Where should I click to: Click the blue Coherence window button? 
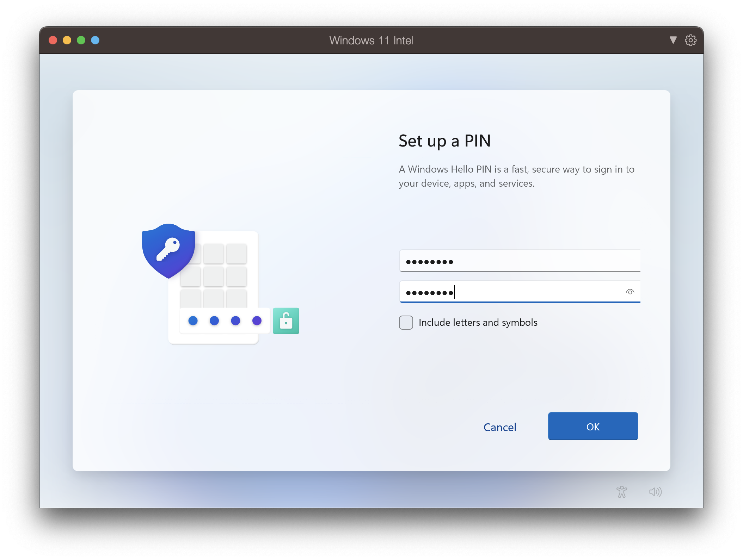[95, 40]
